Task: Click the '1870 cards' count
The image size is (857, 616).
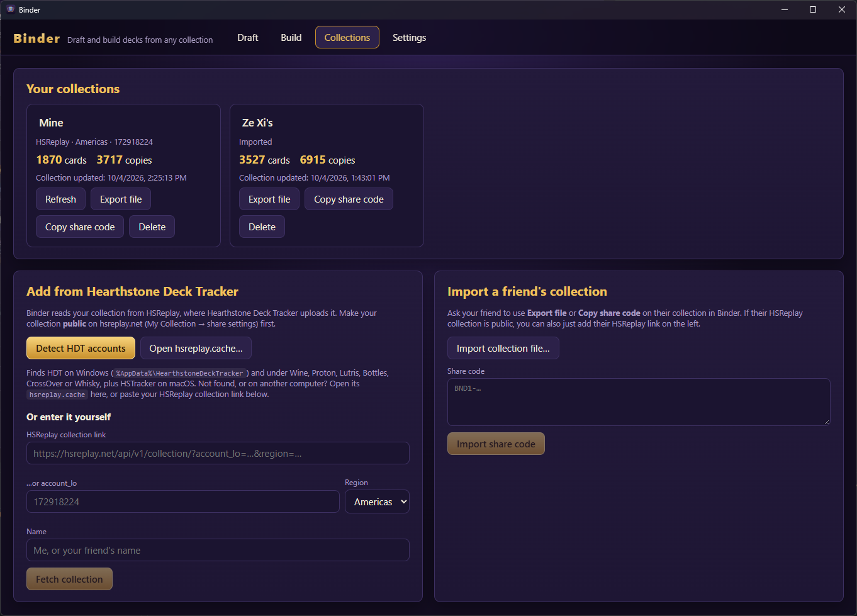Action: pos(61,160)
